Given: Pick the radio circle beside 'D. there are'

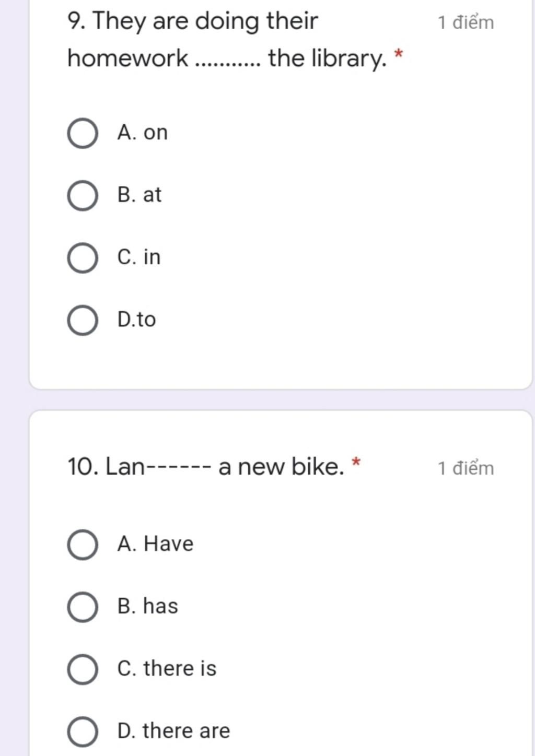Looking at the screenshot, I should [x=83, y=731].
